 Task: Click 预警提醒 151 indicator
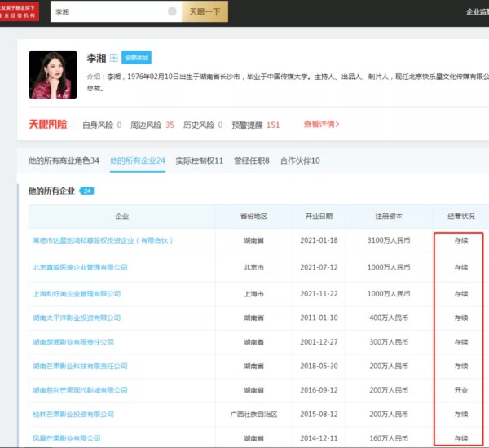(256, 125)
